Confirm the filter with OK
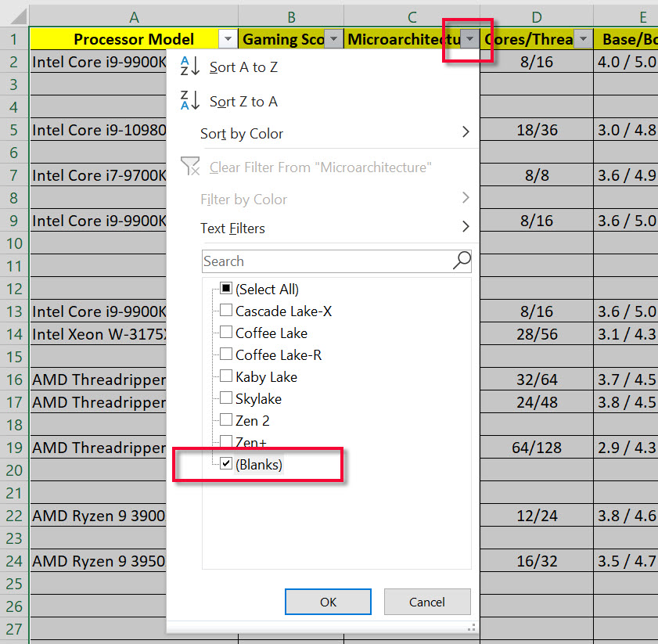The width and height of the screenshot is (658, 644). click(x=328, y=601)
